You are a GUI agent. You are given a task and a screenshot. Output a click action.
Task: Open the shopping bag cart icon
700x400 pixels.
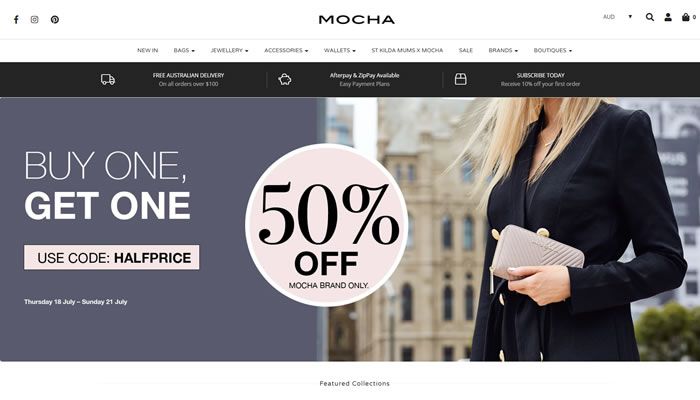point(686,17)
